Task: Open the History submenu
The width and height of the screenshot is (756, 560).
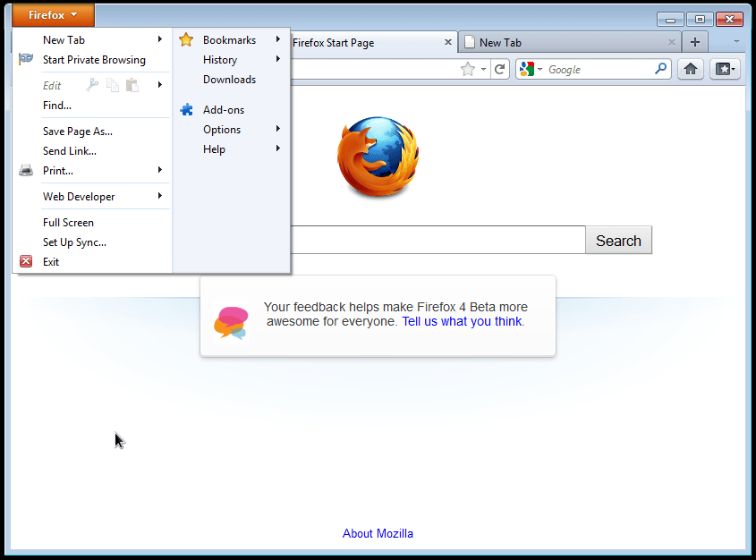Action: 220,60
